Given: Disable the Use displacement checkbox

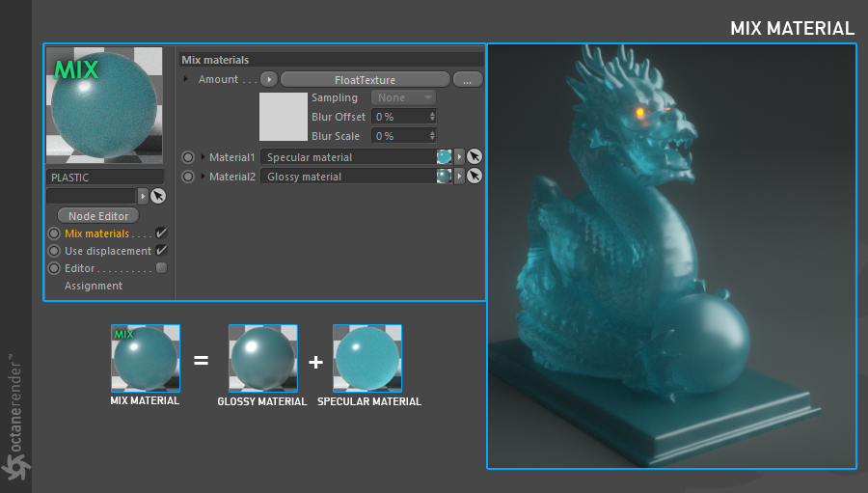Looking at the screenshot, I should (161, 251).
